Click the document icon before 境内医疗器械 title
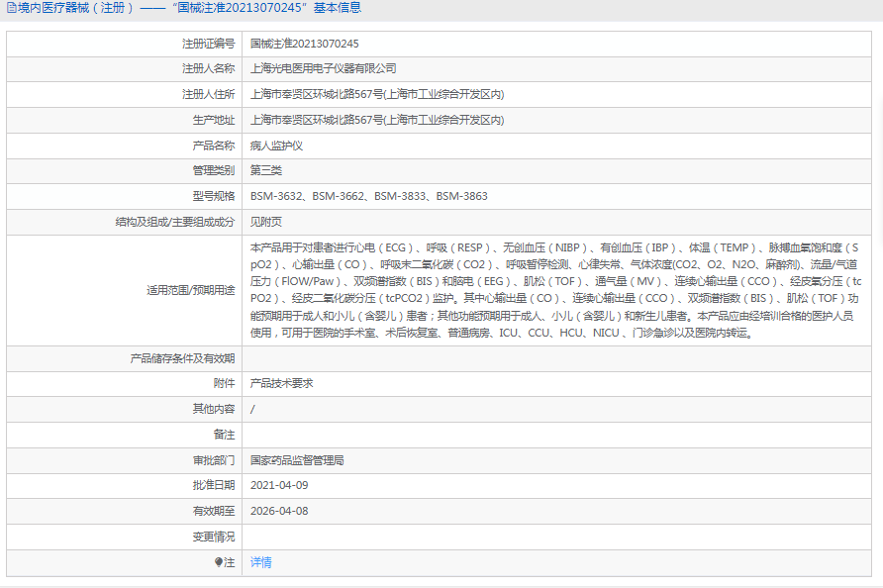 tap(11, 8)
